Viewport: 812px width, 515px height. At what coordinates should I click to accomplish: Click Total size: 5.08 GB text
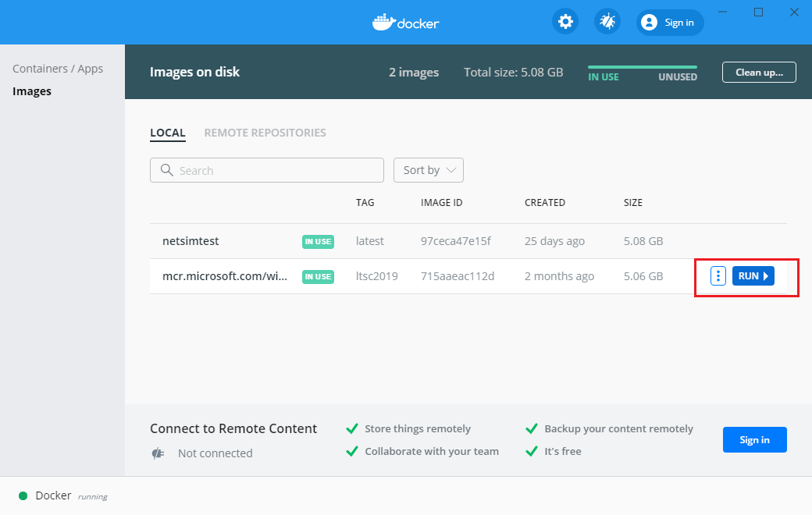(513, 73)
